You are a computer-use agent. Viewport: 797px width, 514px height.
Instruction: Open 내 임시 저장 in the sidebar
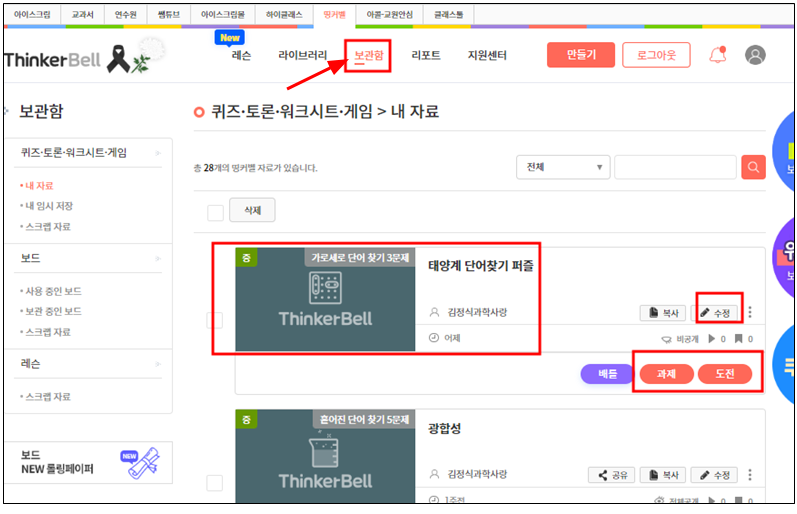pyautogui.click(x=49, y=206)
